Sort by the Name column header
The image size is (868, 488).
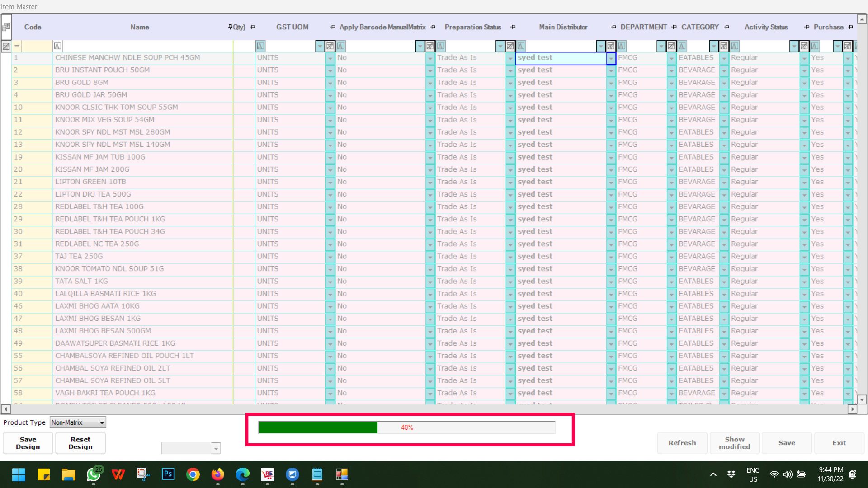(140, 27)
